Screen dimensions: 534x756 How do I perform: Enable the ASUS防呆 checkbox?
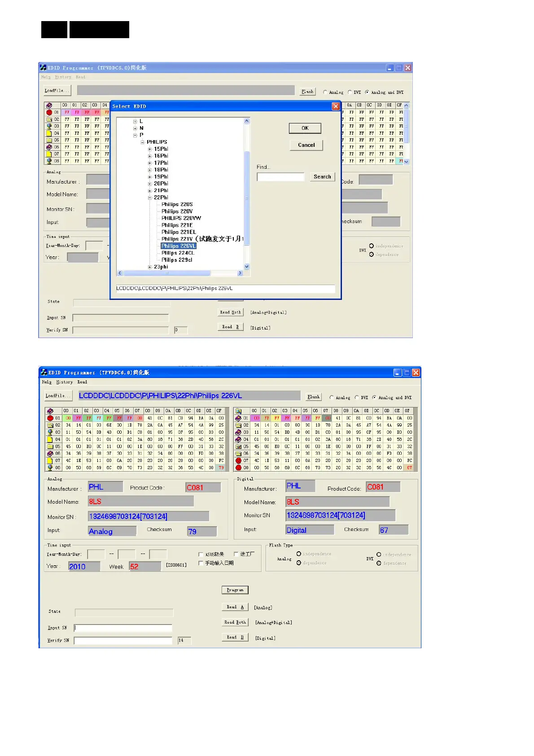(201, 554)
